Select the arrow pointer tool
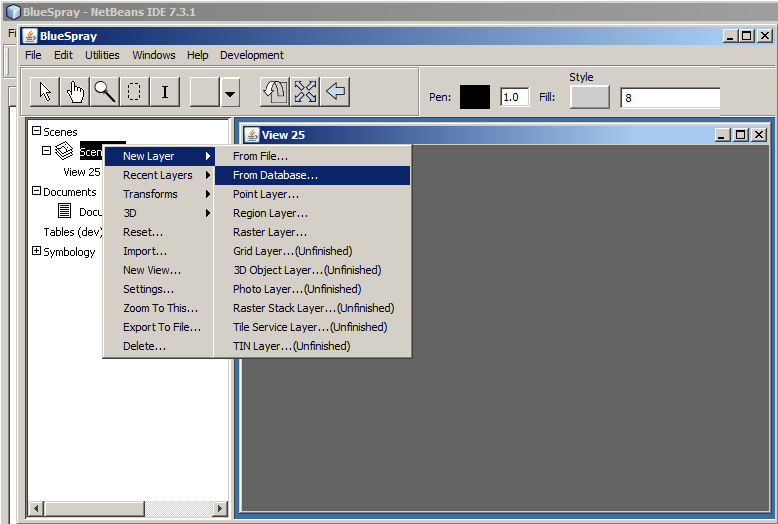This screenshot has height=524, width=778. coord(45,92)
